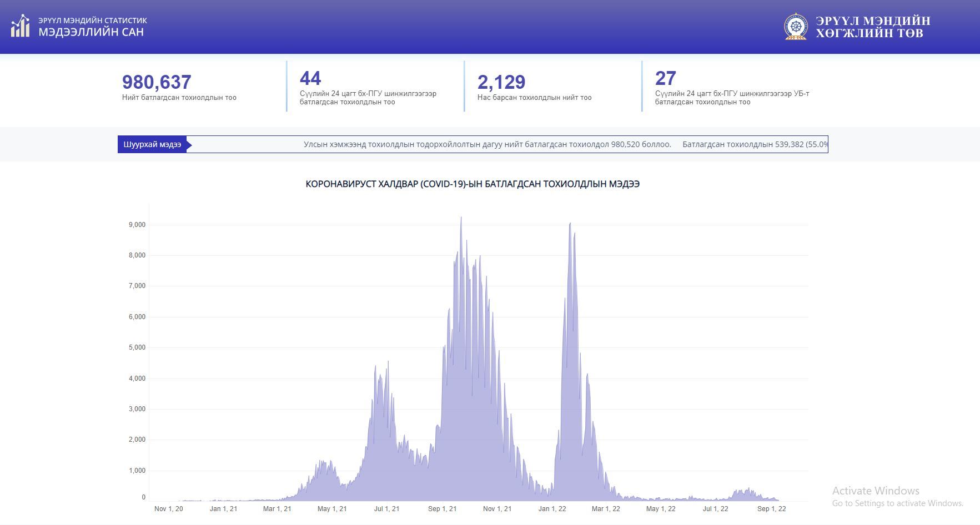Click the 27 Ulaanbaatar cases number
Screen dimensions: 980x525
click(665, 78)
